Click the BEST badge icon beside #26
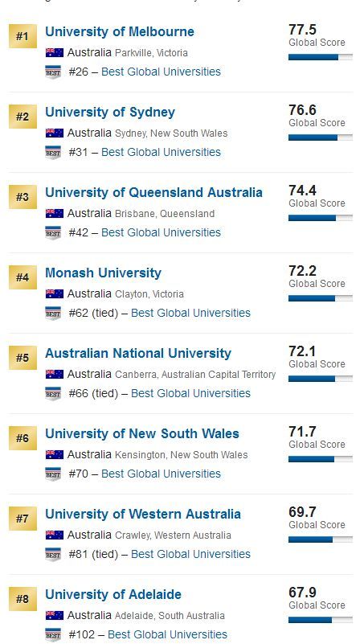 pos(53,72)
